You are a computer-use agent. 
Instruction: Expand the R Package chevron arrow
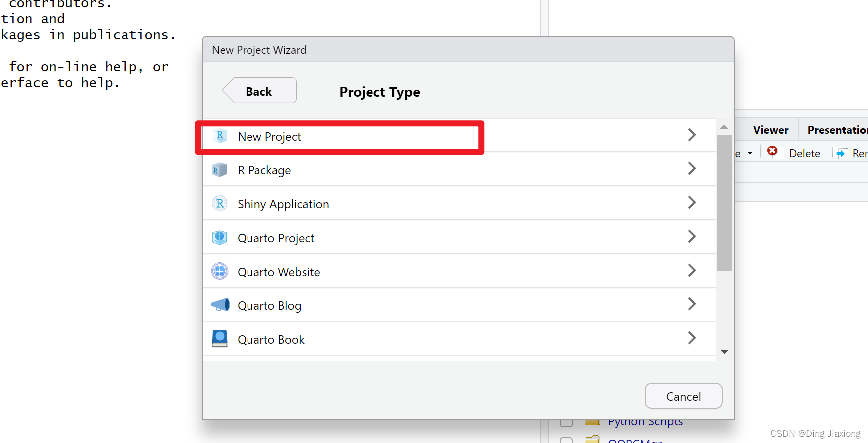691,169
